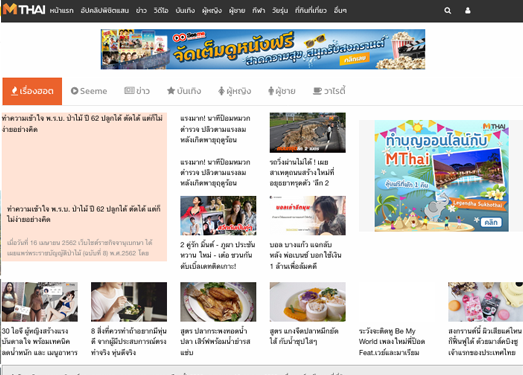Select the orange เรื่องฮอต tab
The height and width of the screenshot is (375, 523).
32,91
